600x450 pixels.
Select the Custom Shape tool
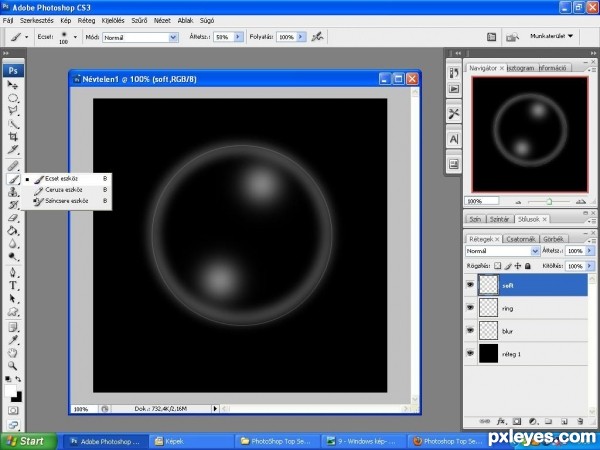(x=13, y=311)
